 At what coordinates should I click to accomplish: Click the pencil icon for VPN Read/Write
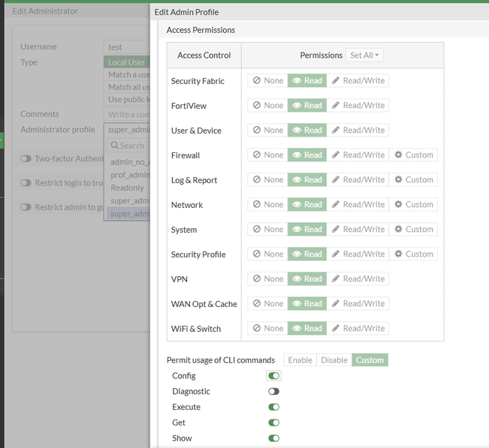coord(336,279)
